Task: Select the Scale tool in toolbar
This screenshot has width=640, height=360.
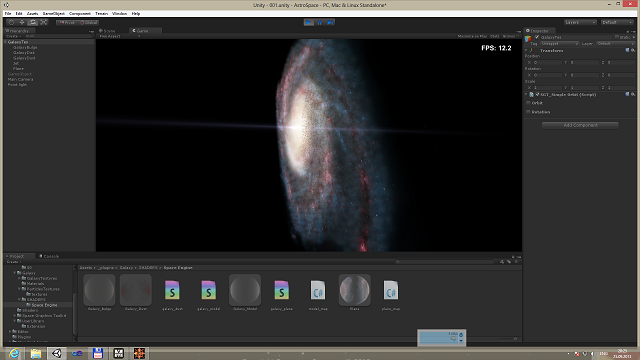Action: pos(44,22)
